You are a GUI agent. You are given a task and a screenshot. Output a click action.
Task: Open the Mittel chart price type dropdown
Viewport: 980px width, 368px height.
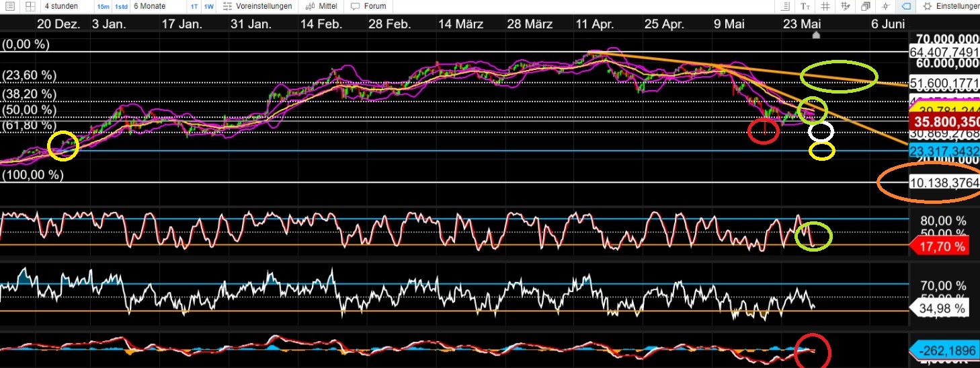tap(321, 6)
